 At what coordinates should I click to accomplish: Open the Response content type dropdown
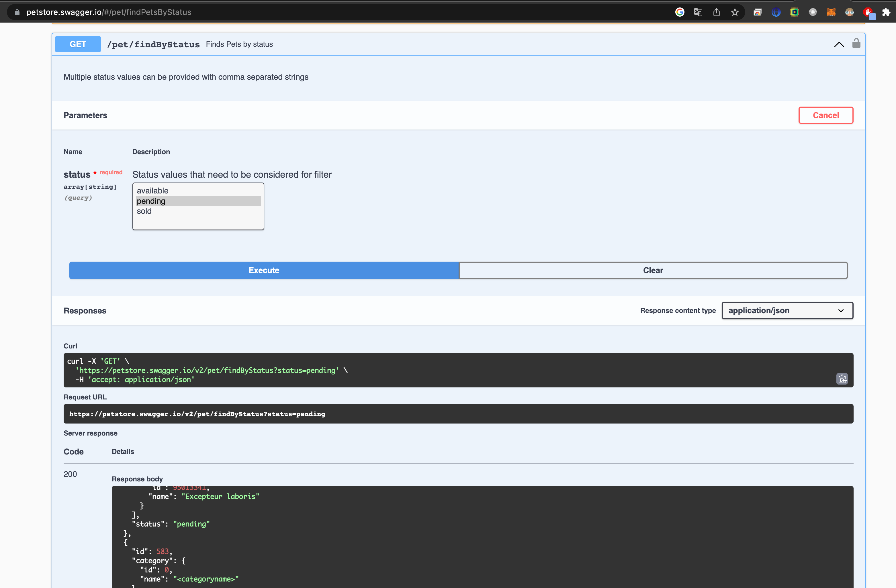click(787, 311)
